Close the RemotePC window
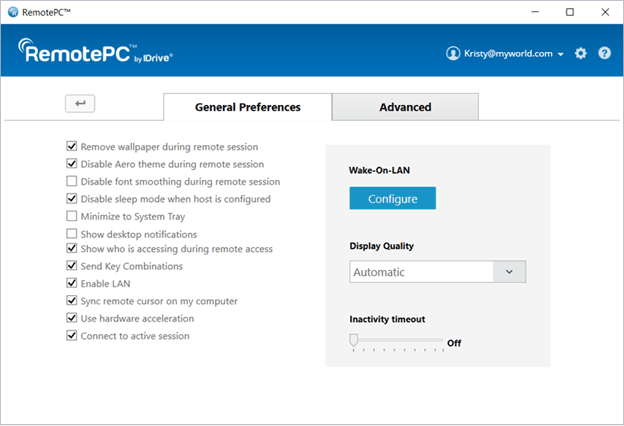This screenshot has width=624, height=426. 605,12
